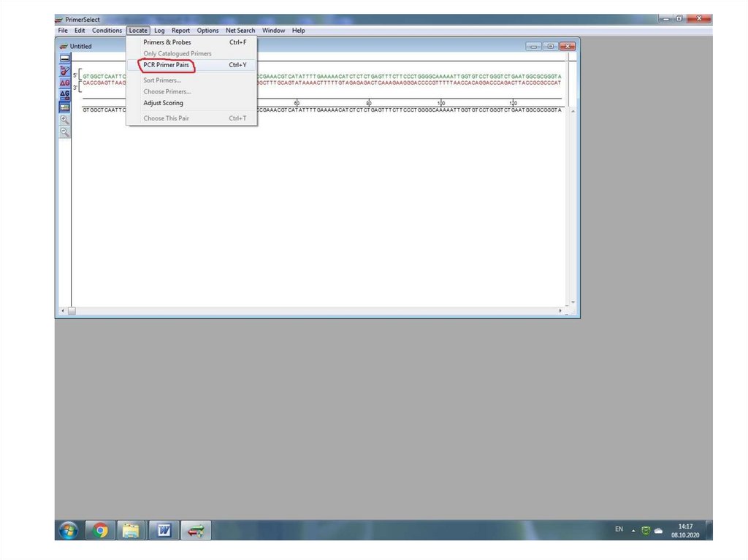The image size is (748, 560).
Task: Click the Show Desktop button
Action: 709,530
